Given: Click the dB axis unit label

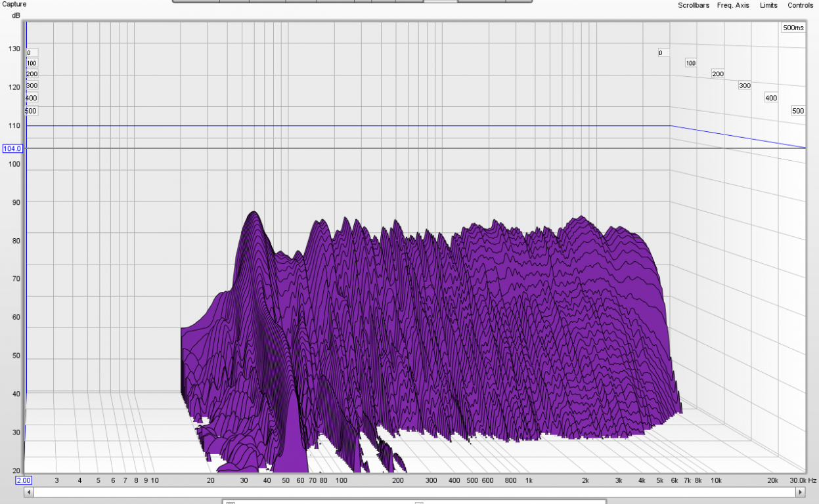Looking at the screenshot, I should click(16, 15).
